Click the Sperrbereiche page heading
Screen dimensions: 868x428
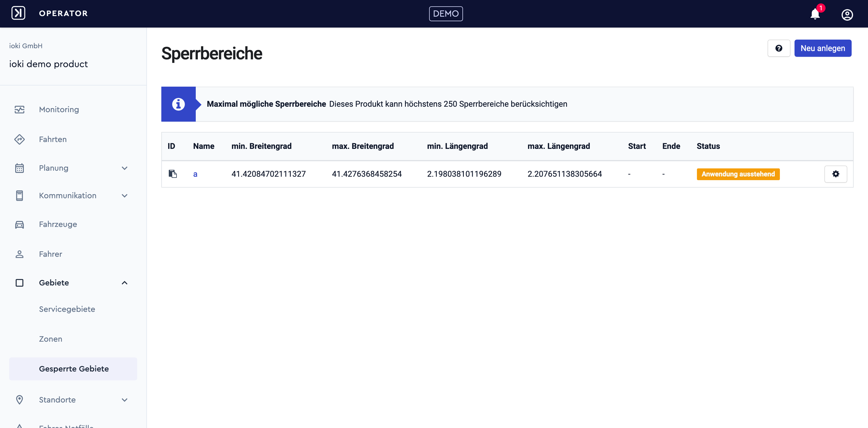[x=212, y=54]
